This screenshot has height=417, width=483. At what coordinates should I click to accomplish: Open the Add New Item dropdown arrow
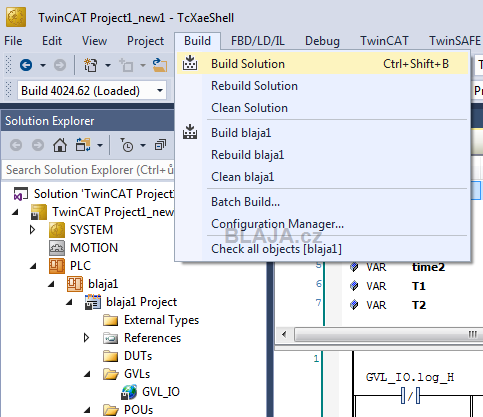pyautogui.click(x=143, y=65)
